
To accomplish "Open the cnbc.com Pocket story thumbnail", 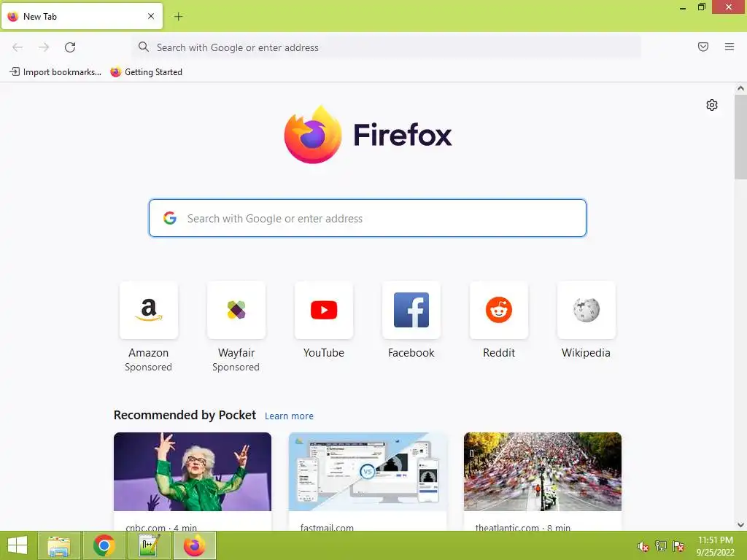I will click(193, 472).
